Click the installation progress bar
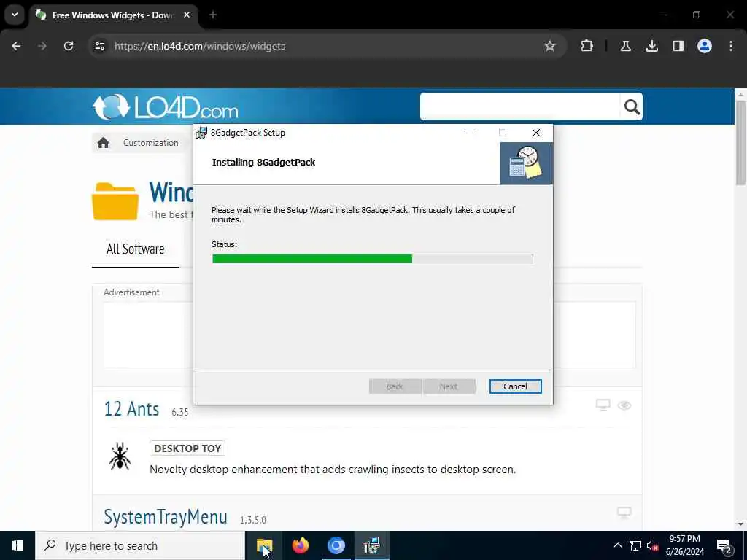The height and width of the screenshot is (560, 747). 373,259
